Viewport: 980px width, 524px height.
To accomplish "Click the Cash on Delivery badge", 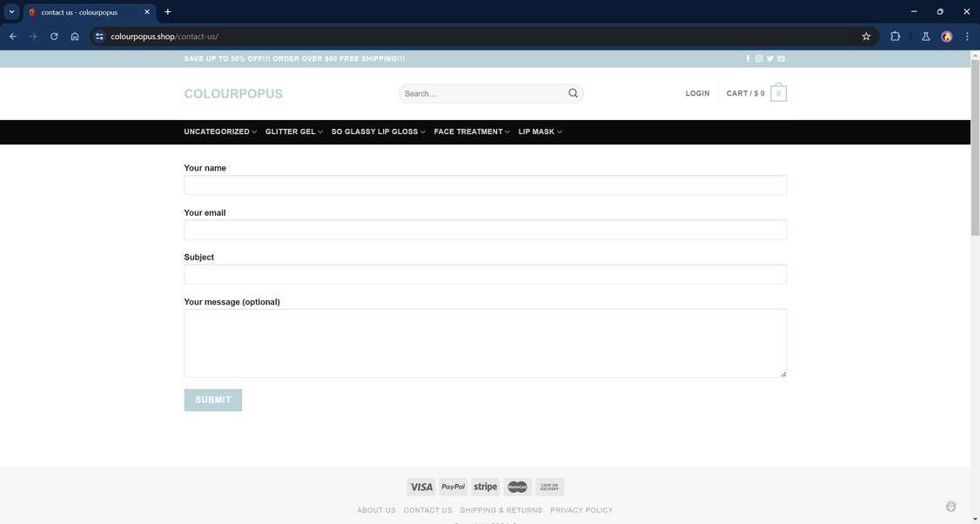I will (x=549, y=487).
